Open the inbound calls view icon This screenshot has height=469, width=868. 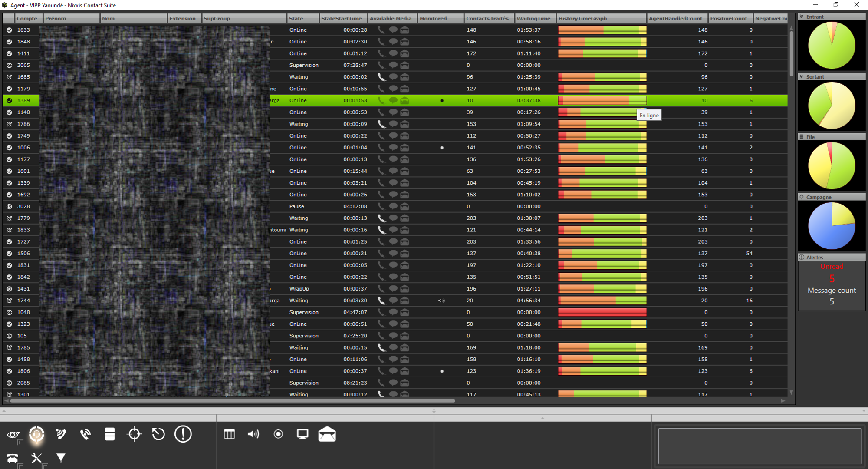click(61, 434)
